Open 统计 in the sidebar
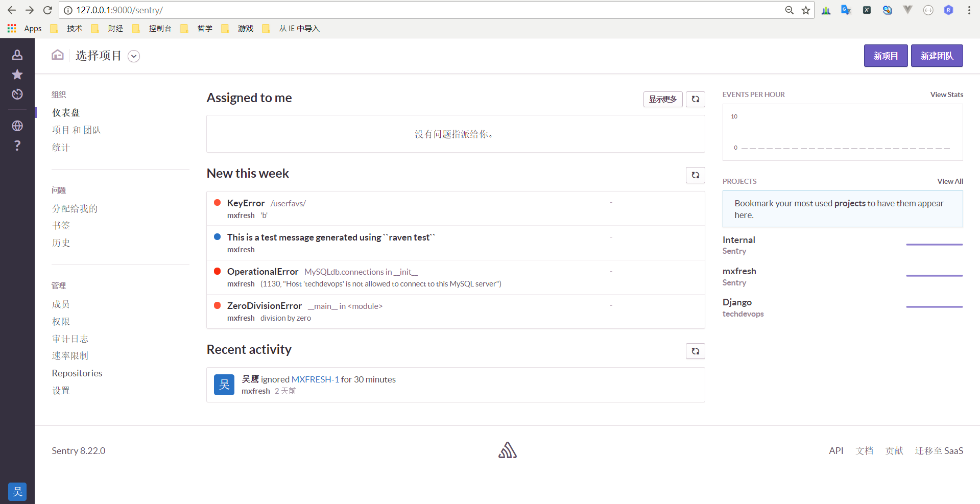 tap(61, 147)
